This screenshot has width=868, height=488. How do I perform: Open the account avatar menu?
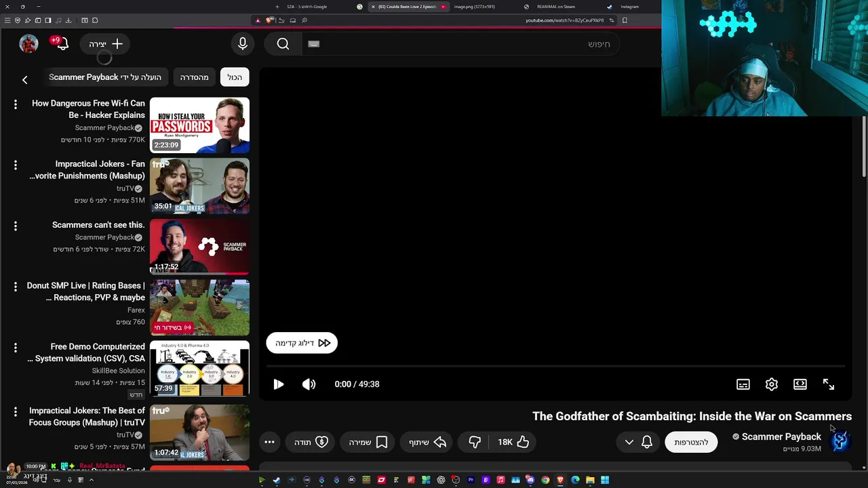(x=28, y=44)
